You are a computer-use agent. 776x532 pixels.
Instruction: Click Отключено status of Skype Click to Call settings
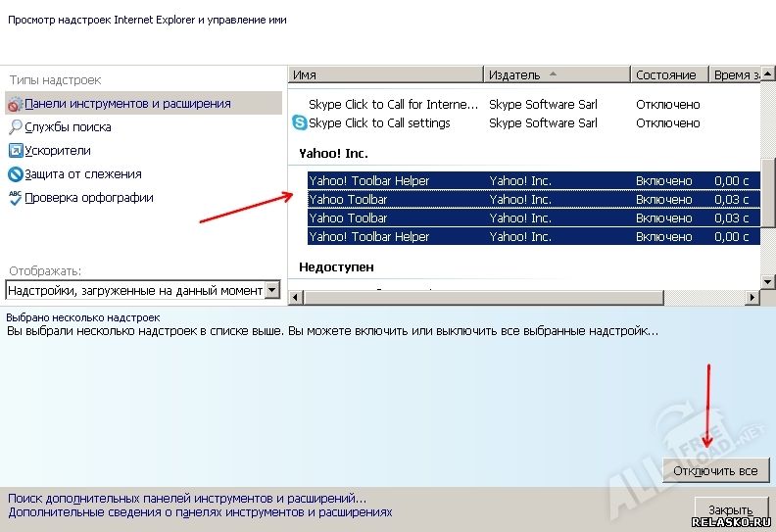click(x=667, y=123)
